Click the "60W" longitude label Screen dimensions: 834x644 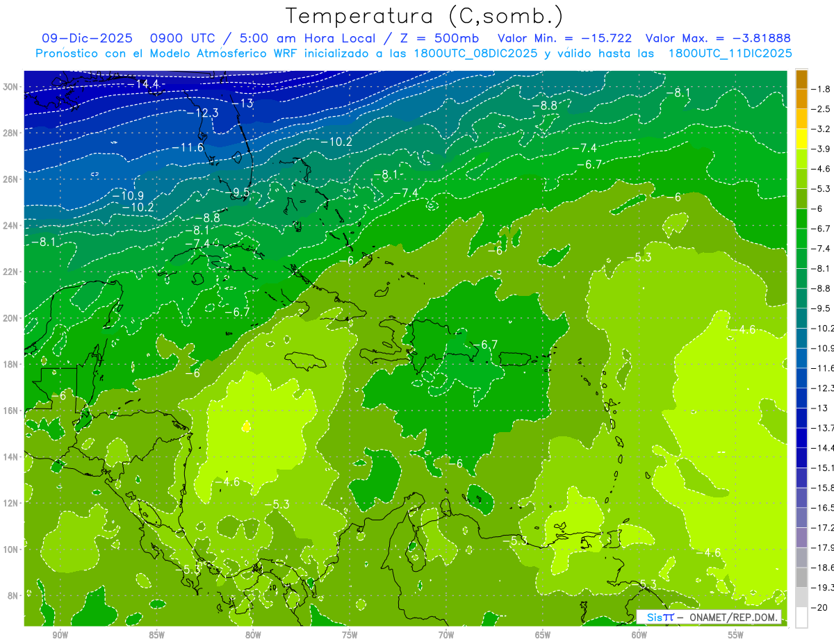(x=639, y=635)
